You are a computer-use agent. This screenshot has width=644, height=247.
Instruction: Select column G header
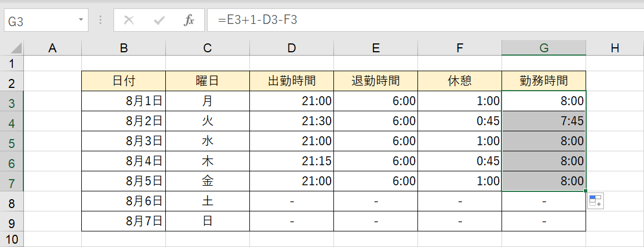(543, 48)
